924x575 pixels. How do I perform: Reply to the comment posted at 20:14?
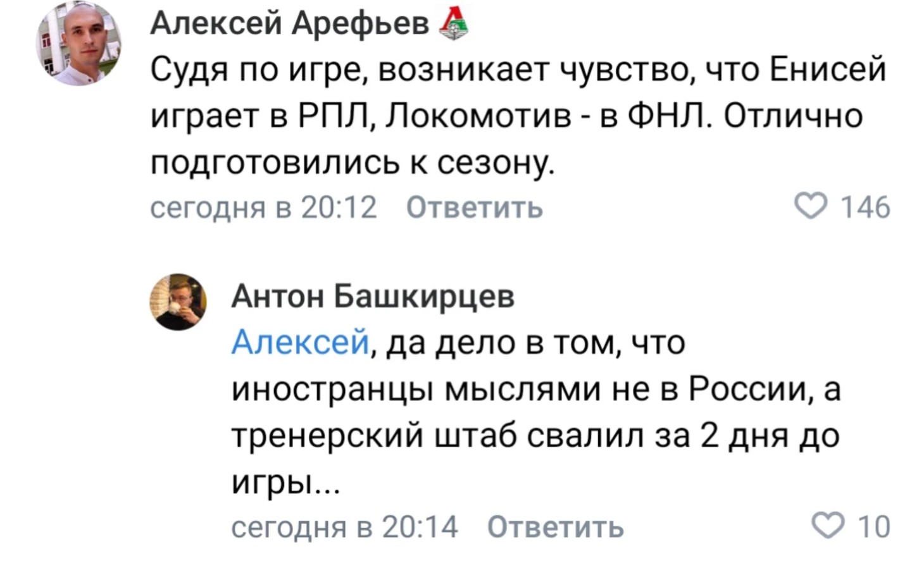pyautogui.click(x=555, y=527)
